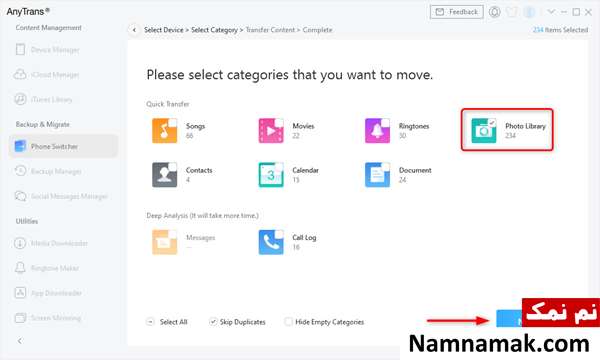The height and width of the screenshot is (360, 600).
Task: Open the title bar dropdown chevron
Action: (551, 12)
